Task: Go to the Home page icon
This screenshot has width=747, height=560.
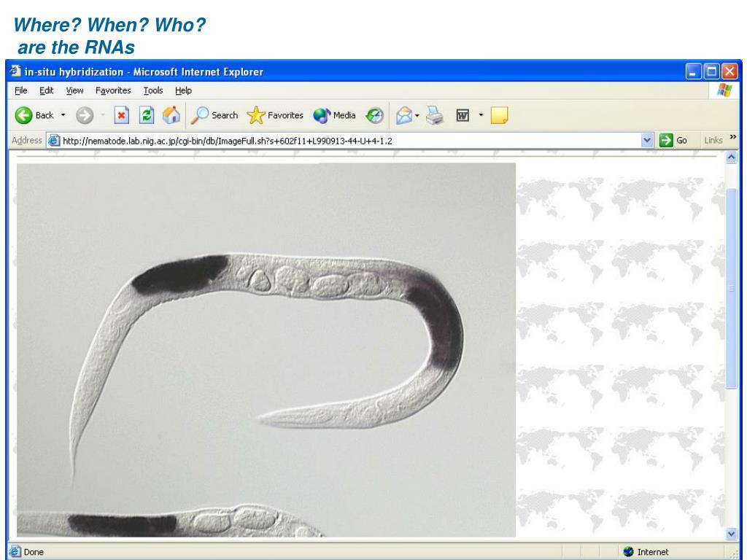Action: [171, 115]
